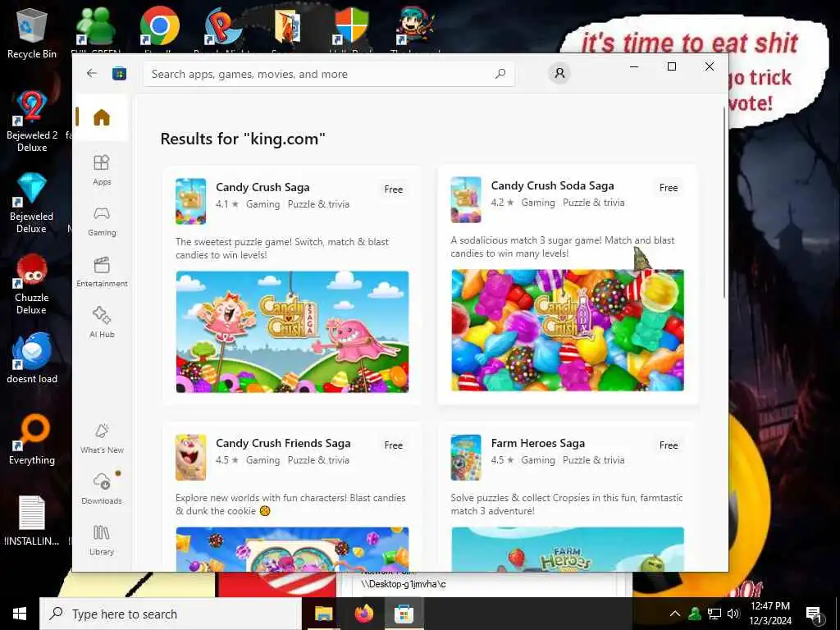Click the Farm Heroes Saga description text
Screen dimensions: 840x630
567,504
